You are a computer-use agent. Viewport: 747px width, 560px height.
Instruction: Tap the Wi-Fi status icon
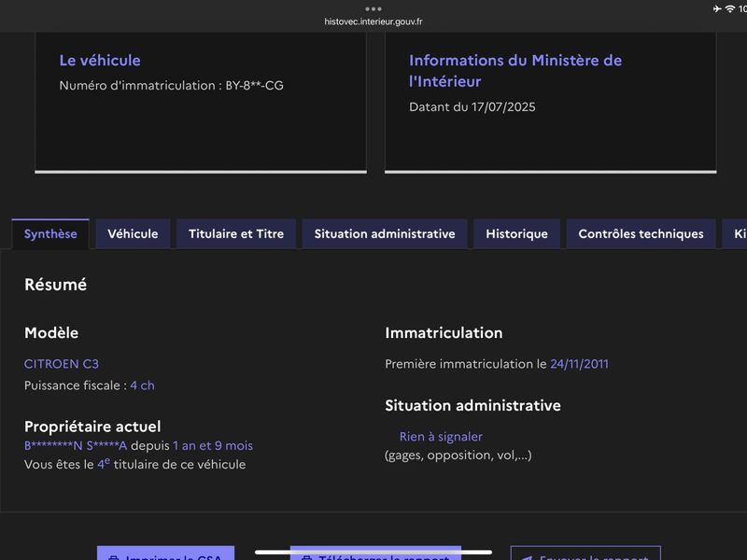tap(730, 8)
